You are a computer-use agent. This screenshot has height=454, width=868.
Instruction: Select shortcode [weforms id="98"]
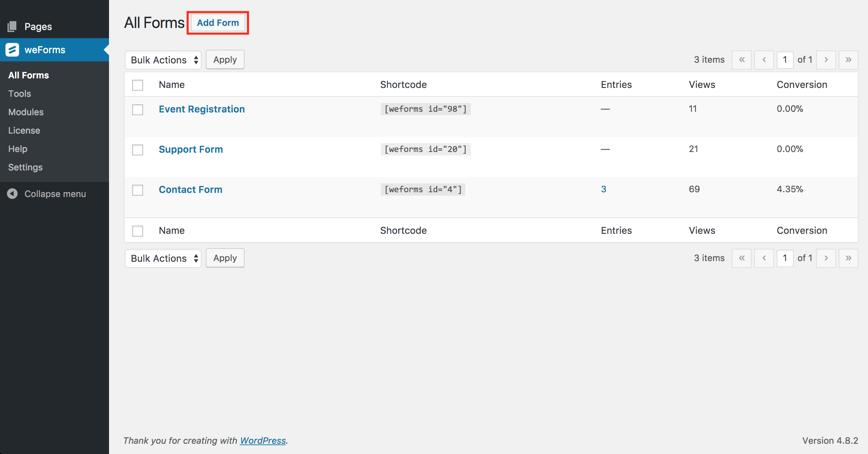click(425, 109)
